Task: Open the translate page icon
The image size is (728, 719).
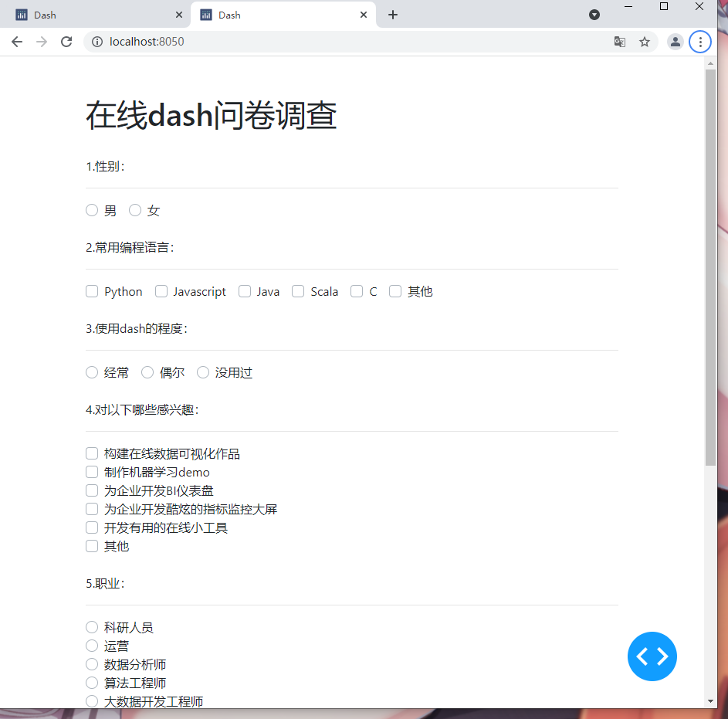Action: point(620,42)
